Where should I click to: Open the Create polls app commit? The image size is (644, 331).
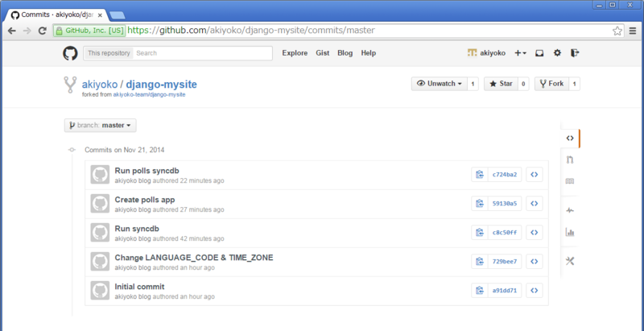[145, 200]
